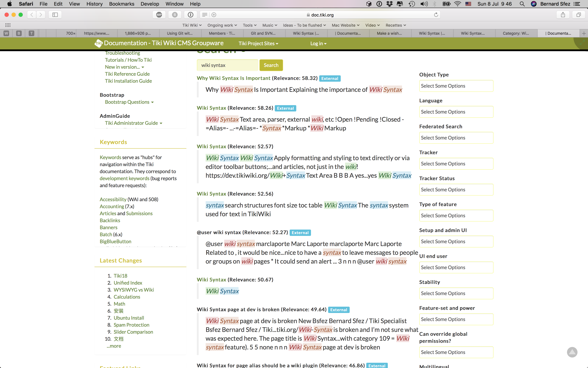588x368 pixels.
Task: Open the Siri menu bar icon
Action: (x=534, y=4)
